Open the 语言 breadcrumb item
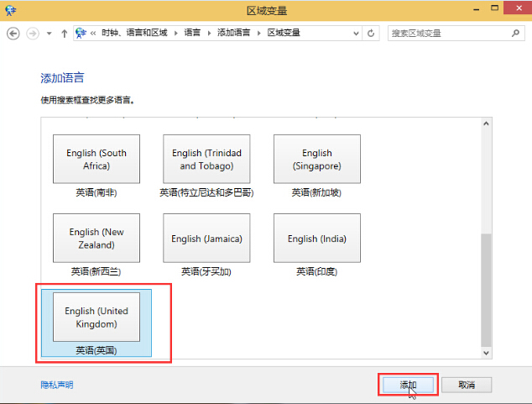 coord(192,33)
